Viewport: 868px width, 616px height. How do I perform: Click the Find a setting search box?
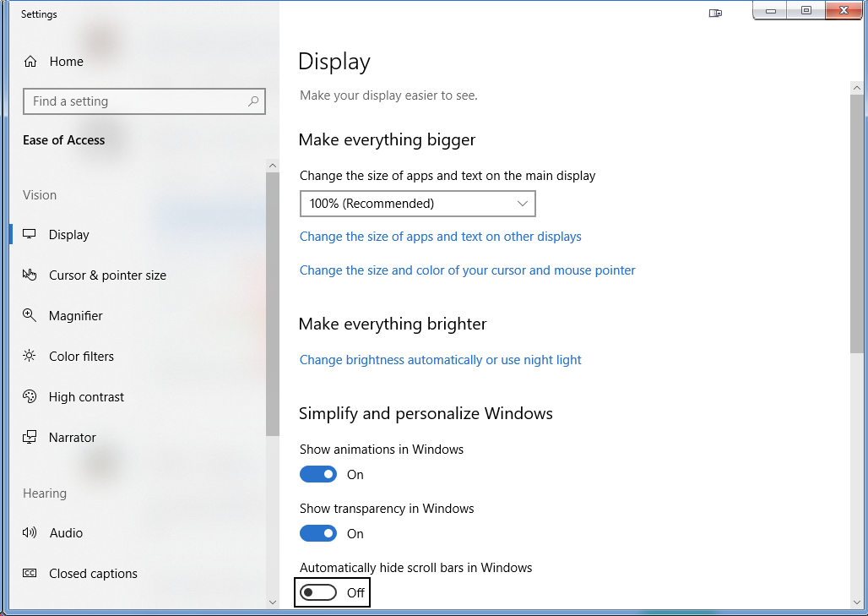click(144, 101)
